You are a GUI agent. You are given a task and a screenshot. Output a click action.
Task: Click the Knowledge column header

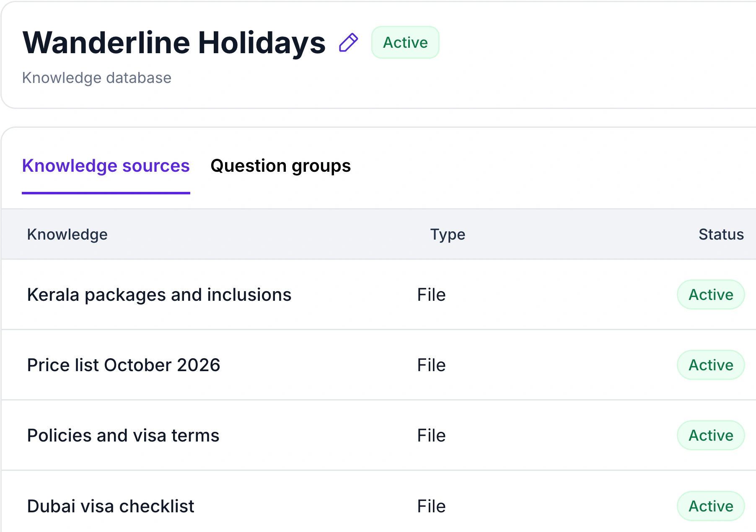click(67, 234)
